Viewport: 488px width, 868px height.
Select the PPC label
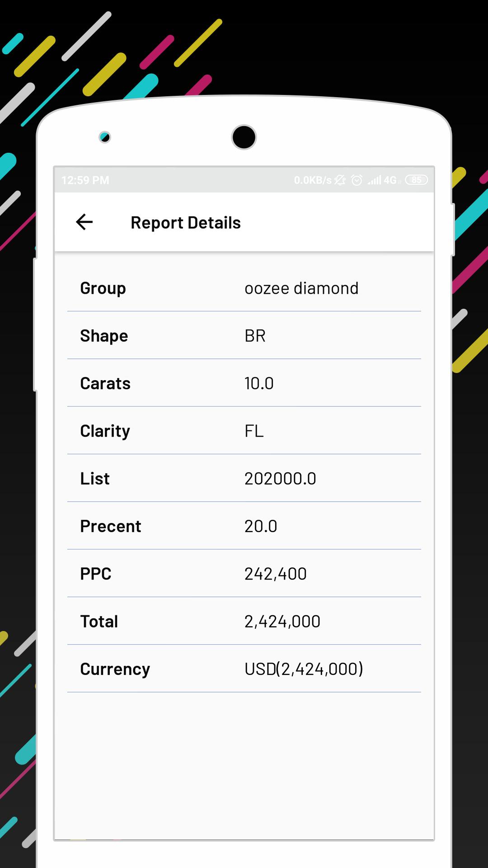(x=96, y=574)
